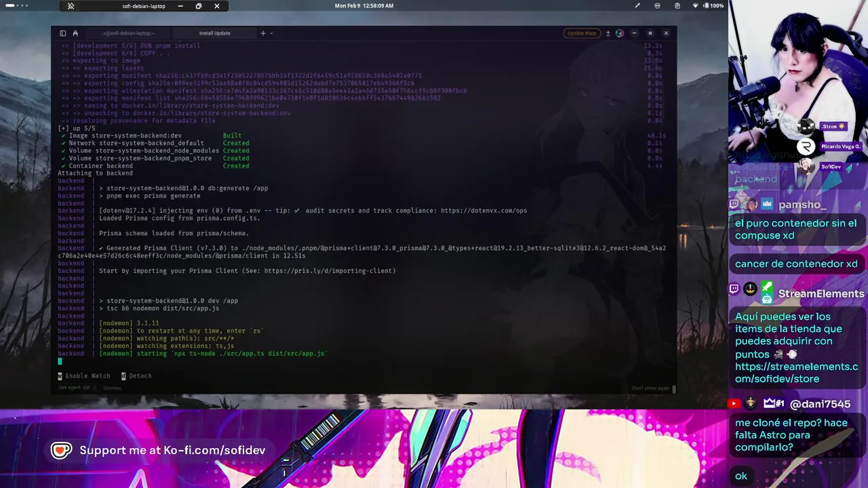Add a new terminal tab
This screenshot has width=868, height=488.
[263, 33]
